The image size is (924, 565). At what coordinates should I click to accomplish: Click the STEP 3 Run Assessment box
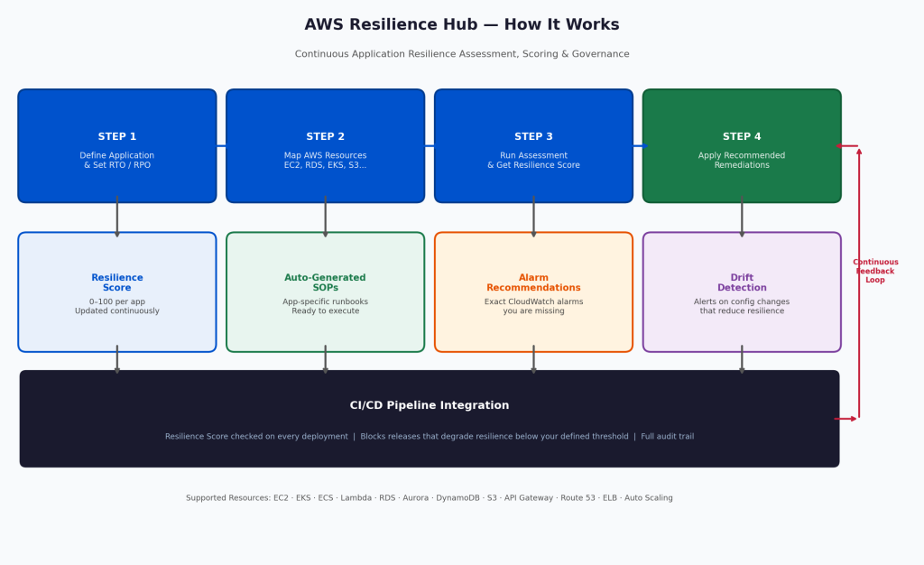pyautogui.click(x=533, y=146)
